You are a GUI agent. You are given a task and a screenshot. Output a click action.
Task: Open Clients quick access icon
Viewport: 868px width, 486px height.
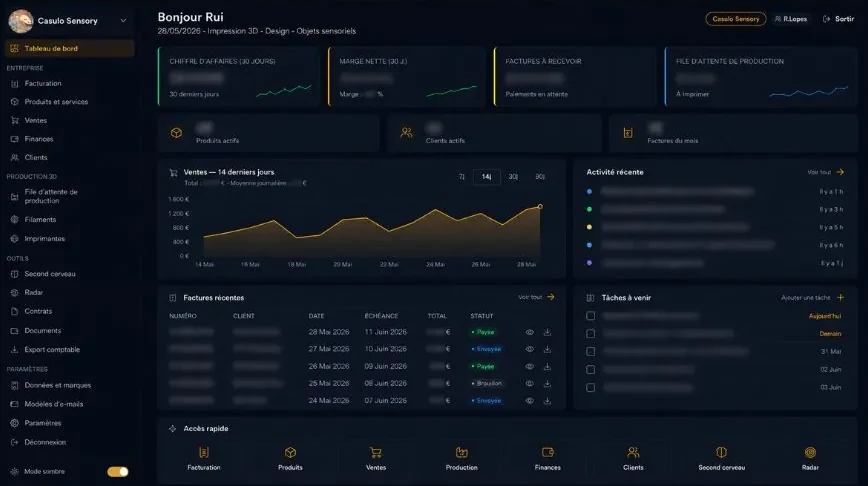click(633, 453)
